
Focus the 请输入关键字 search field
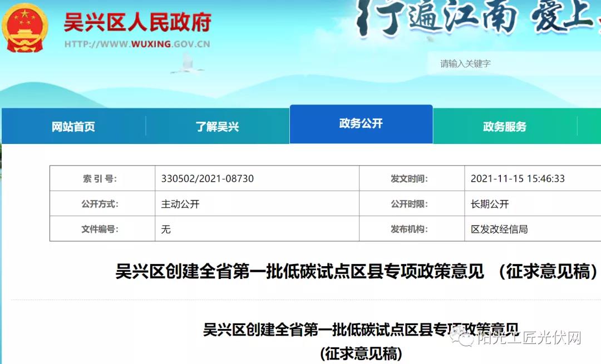point(512,64)
